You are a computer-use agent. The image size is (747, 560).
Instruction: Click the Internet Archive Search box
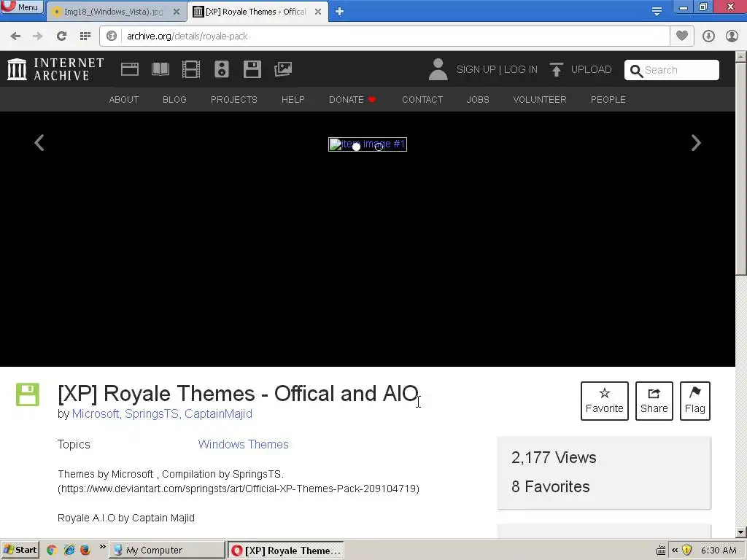tap(672, 70)
